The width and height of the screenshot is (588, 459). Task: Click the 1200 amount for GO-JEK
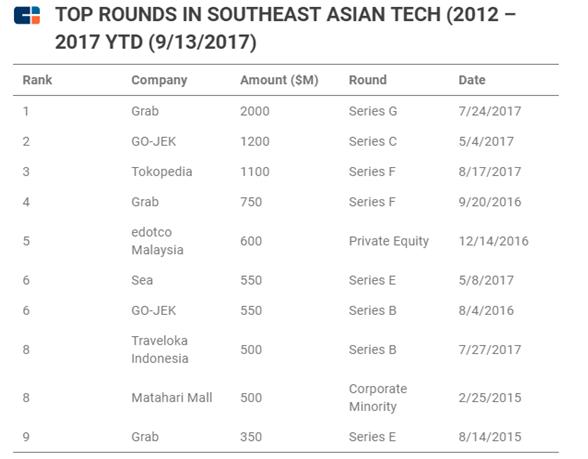pos(255,142)
